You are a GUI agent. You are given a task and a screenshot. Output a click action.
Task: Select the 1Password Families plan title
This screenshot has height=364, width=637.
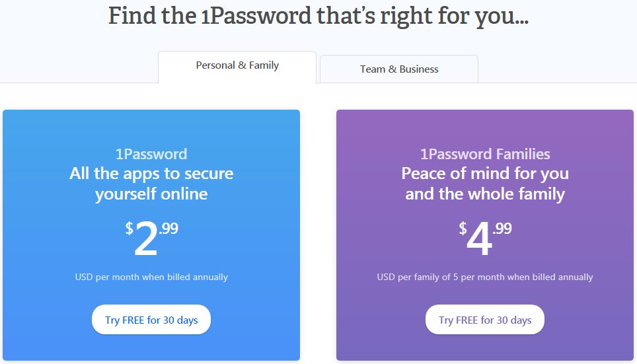[484, 154]
